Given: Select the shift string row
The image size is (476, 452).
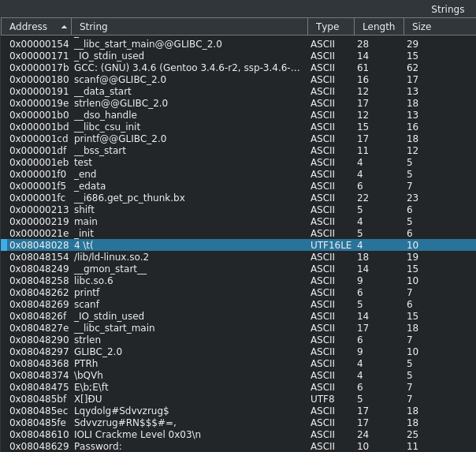Looking at the screenshot, I should tap(238, 210).
